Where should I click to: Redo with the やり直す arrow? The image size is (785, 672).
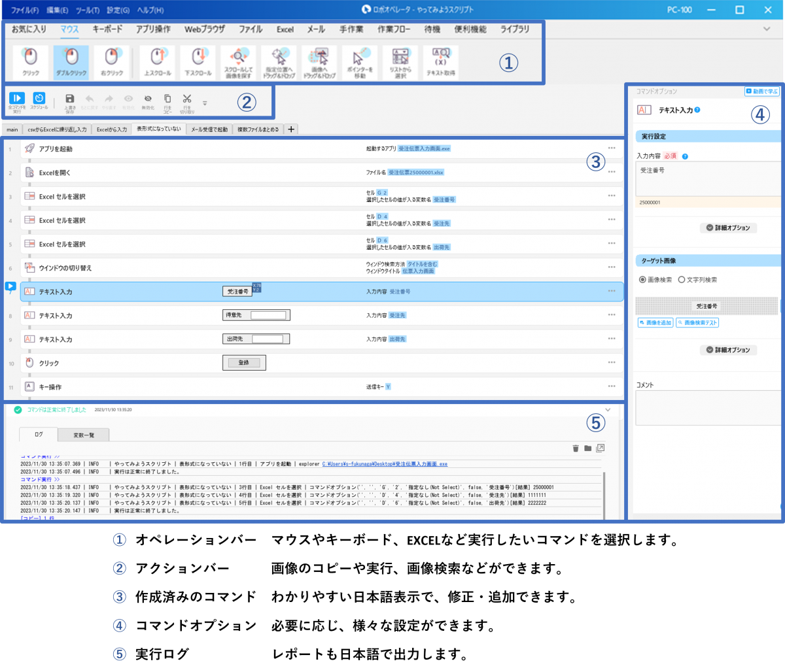[109, 101]
